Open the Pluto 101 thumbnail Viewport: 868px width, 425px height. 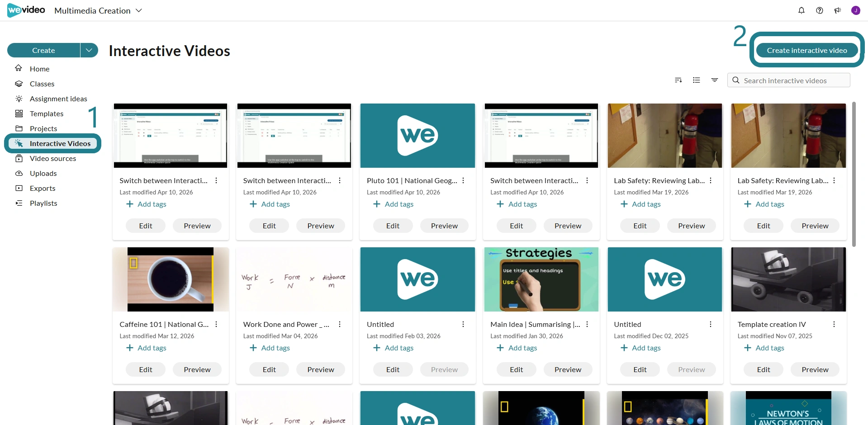pos(417,135)
